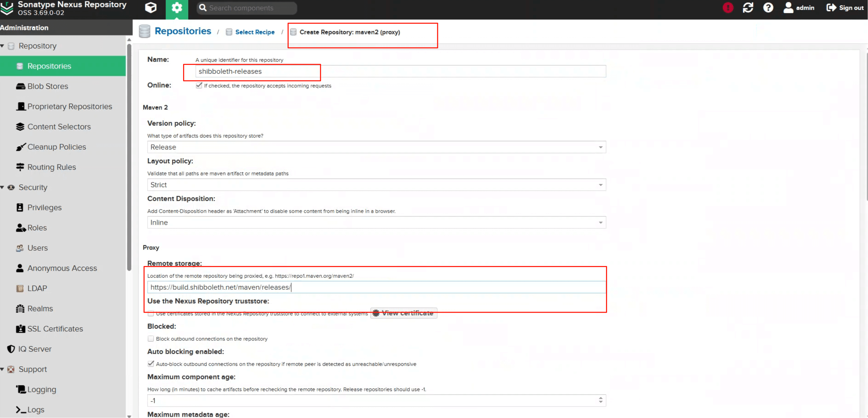This screenshot has width=868, height=418.
Task: Open Content Disposition Inline dropdown
Action: click(376, 222)
